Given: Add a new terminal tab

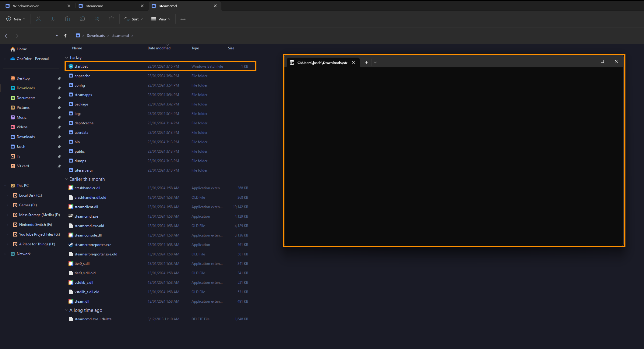Looking at the screenshot, I should [366, 62].
